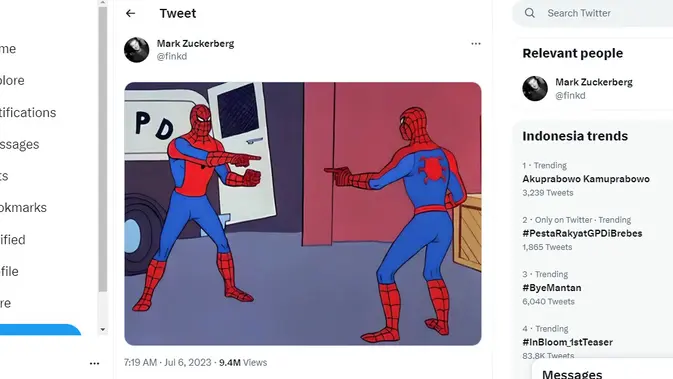Screen dimensions: 673x379
Task: Select the #ByeMantan trending hashtag
Action: [x=552, y=288]
